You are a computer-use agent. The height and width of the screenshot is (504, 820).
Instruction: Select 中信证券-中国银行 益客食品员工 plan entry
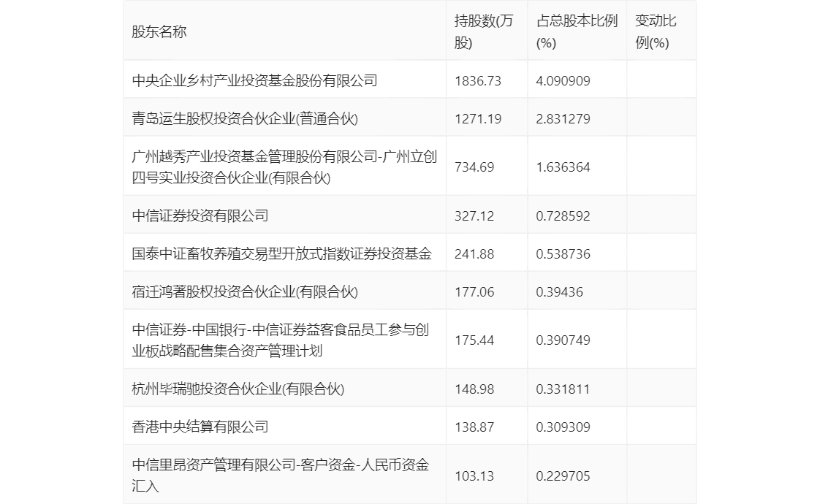coord(281,340)
